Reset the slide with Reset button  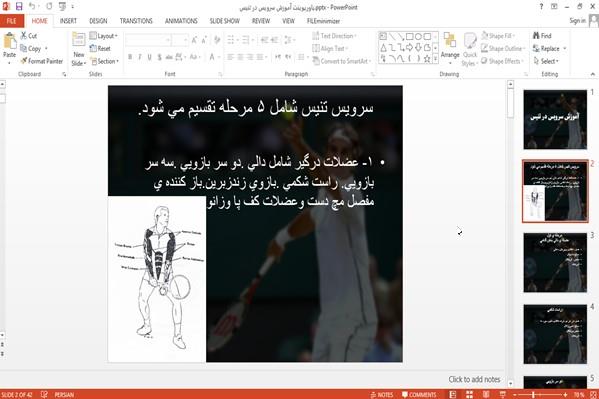[100, 49]
